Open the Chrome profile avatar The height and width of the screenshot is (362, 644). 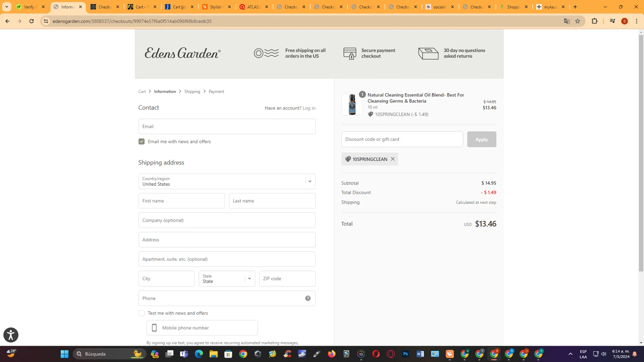625,21
